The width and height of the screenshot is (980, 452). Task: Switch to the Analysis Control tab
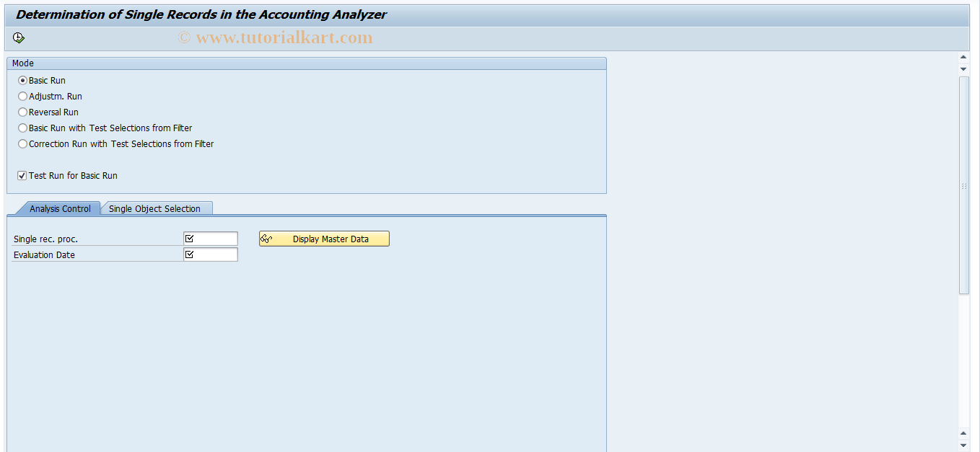(x=60, y=208)
